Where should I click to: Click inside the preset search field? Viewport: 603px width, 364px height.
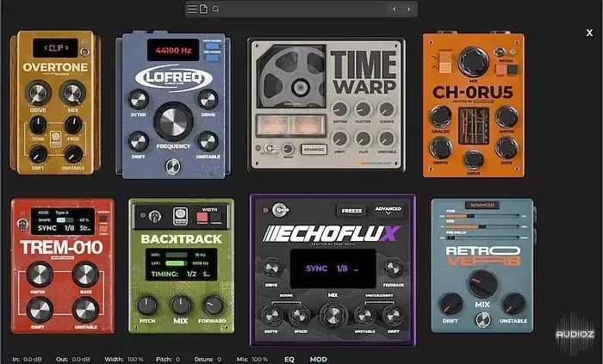click(x=304, y=9)
